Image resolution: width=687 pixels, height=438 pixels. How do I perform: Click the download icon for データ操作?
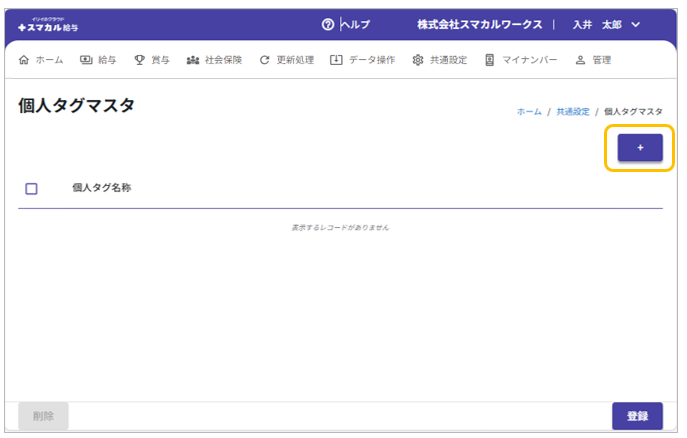point(336,60)
